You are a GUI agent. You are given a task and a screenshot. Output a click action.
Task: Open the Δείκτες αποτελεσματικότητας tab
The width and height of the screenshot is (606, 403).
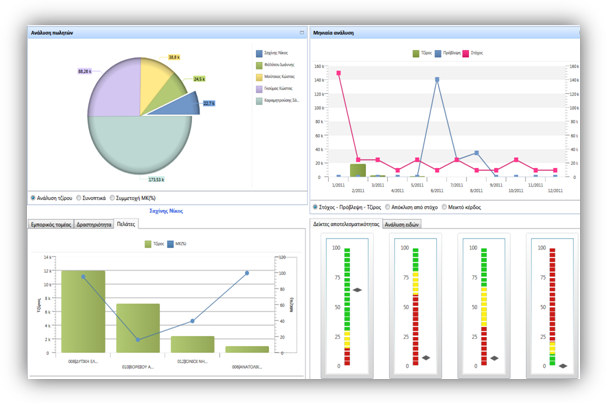tap(346, 224)
